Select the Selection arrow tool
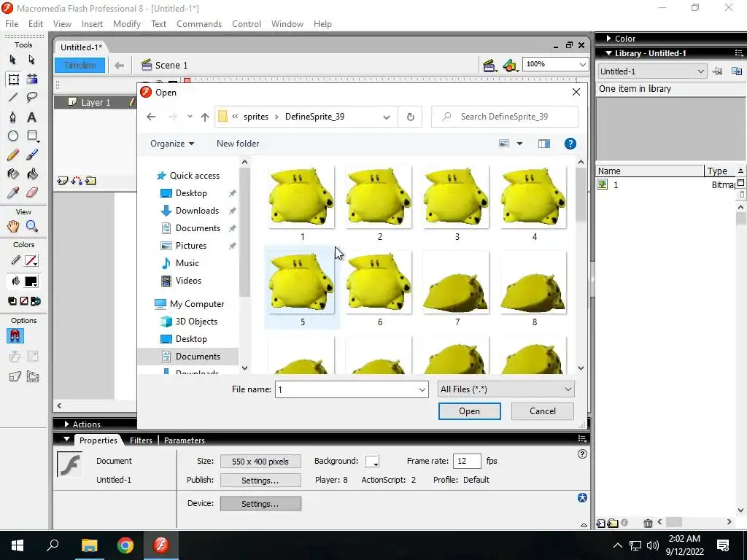 coord(13,60)
